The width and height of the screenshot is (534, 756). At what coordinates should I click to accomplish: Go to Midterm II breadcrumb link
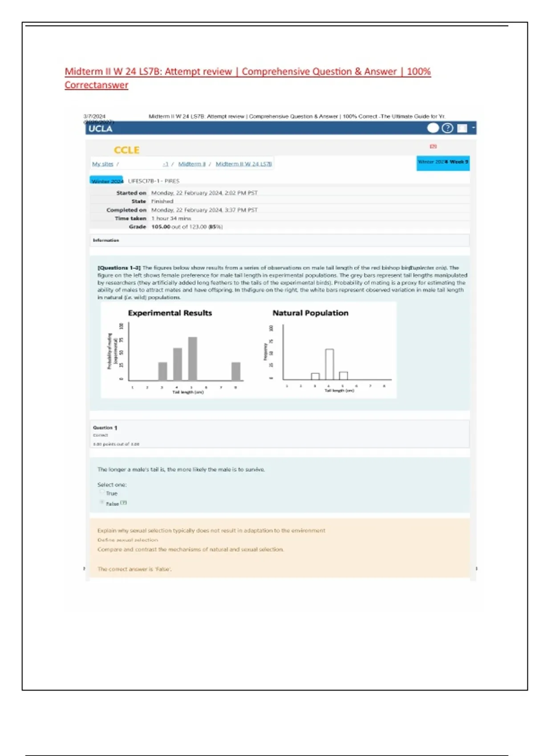pyautogui.click(x=192, y=164)
